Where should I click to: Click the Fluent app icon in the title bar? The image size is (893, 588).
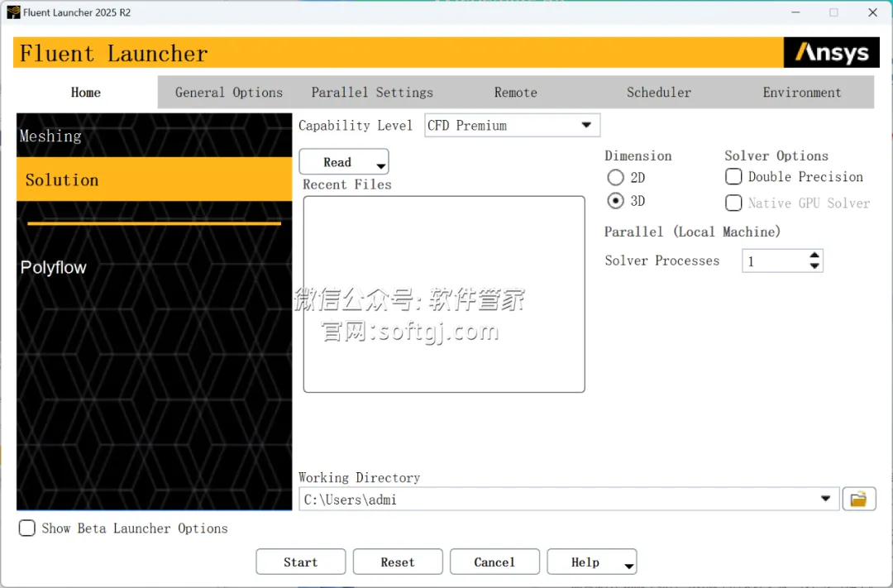(x=13, y=12)
